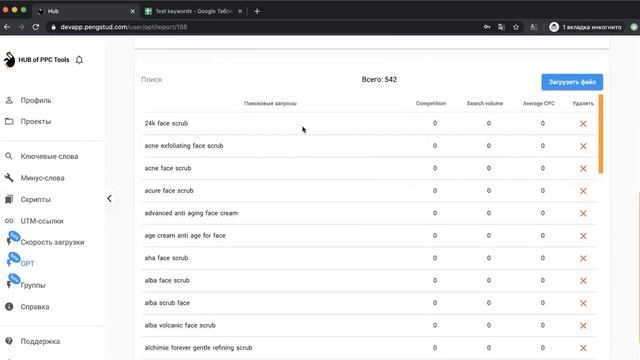Viewport: 640px width, 360px height.
Task: Delete alchimie forever gentle refining scrub row
Action: click(x=583, y=348)
